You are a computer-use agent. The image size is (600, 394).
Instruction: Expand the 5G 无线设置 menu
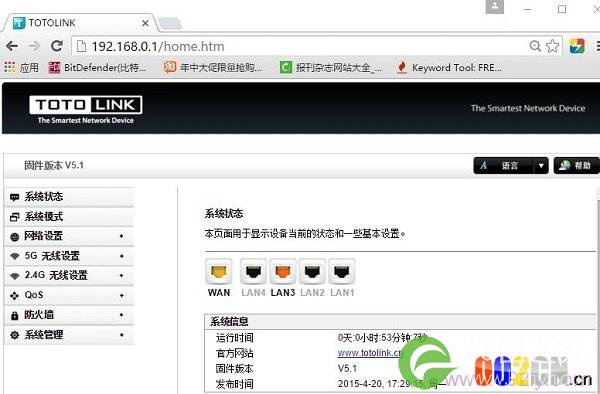point(69,256)
